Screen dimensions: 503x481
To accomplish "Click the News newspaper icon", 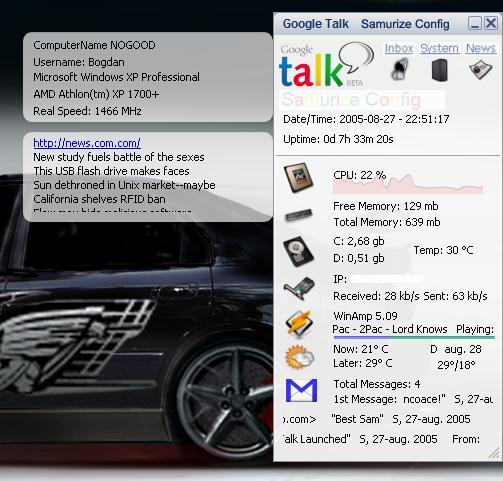I will 481,69.
